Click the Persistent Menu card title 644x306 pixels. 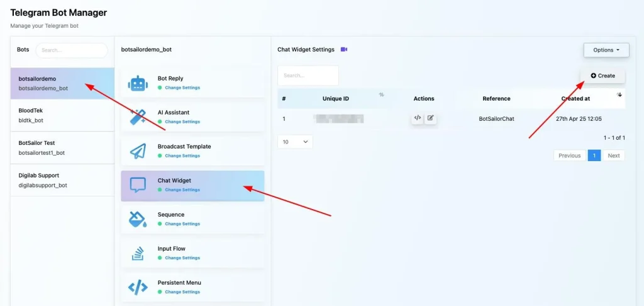(x=179, y=283)
